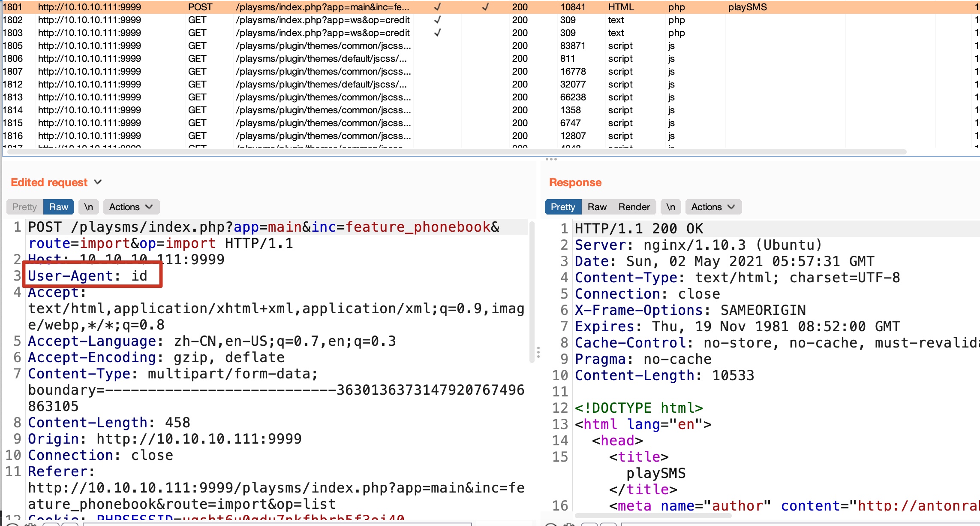Click the vertical three-dot divider between request and response
The height and width of the screenshot is (526, 980).
pyautogui.click(x=538, y=353)
